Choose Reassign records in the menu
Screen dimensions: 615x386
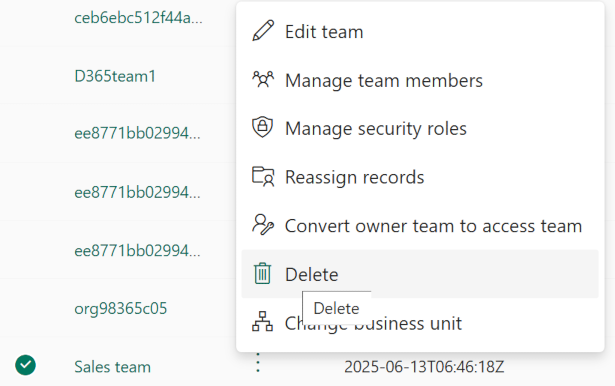click(420, 177)
